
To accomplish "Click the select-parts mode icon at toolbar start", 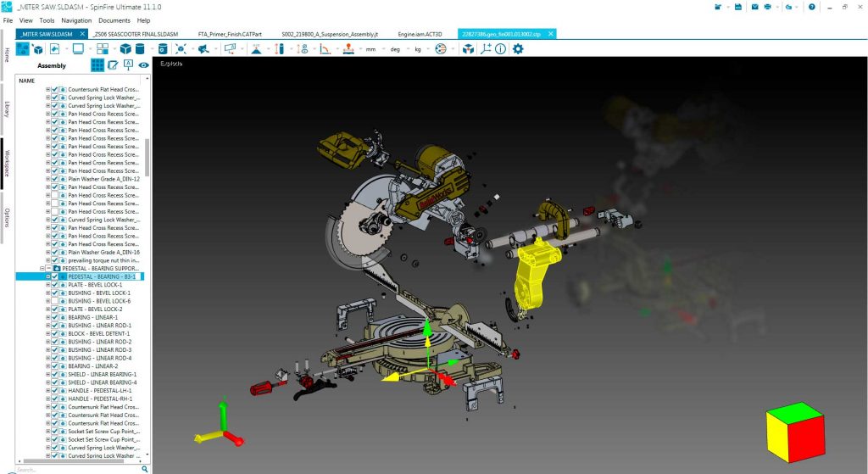I will point(23,48).
